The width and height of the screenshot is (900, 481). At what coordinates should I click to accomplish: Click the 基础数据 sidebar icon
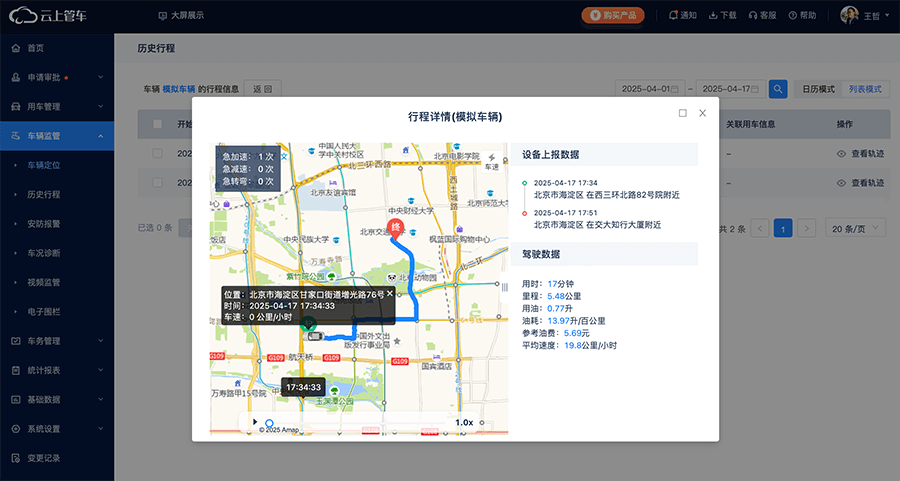coord(15,399)
